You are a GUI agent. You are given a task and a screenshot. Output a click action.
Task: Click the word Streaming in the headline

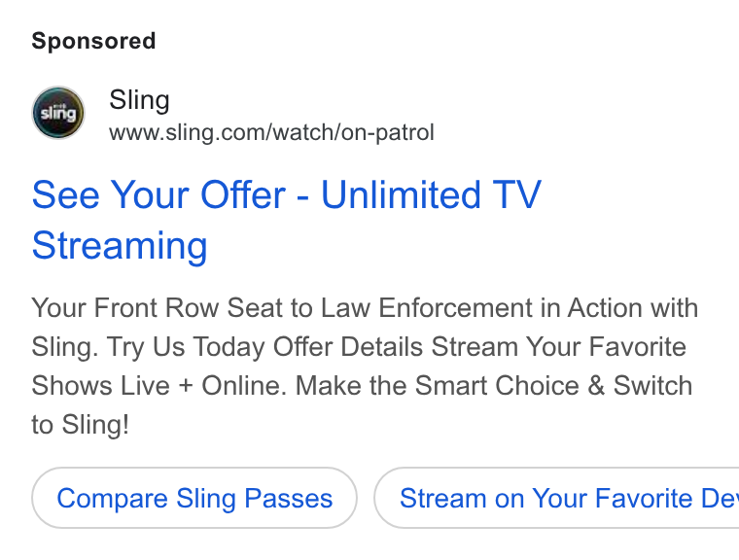[x=120, y=246]
